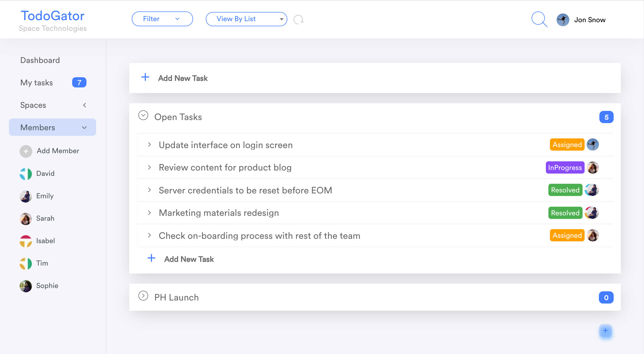Click 'Marketing materials redesign' task title
This screenshot has width=644, height=354.
click(x=219, y=213)
